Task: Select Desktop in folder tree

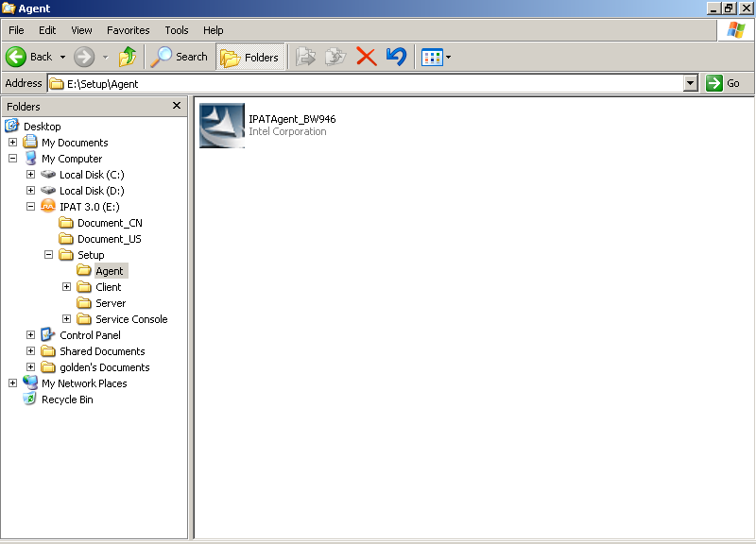Action: click(42, 127)
